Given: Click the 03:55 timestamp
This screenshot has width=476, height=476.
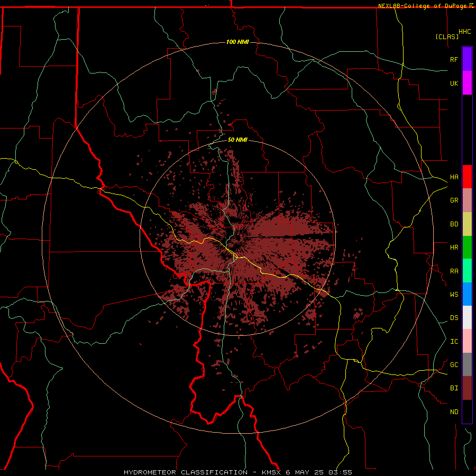Looking at the screenshot, I should click(x=340, y=472).
